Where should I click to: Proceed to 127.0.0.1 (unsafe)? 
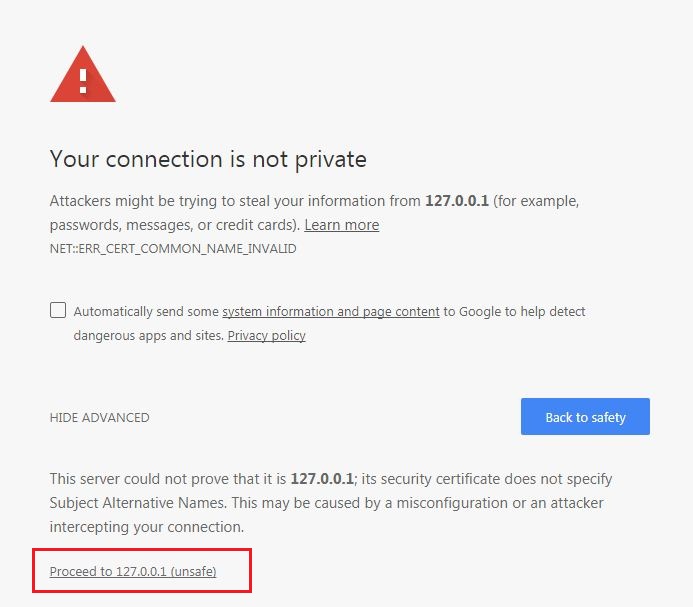[133, 571]
